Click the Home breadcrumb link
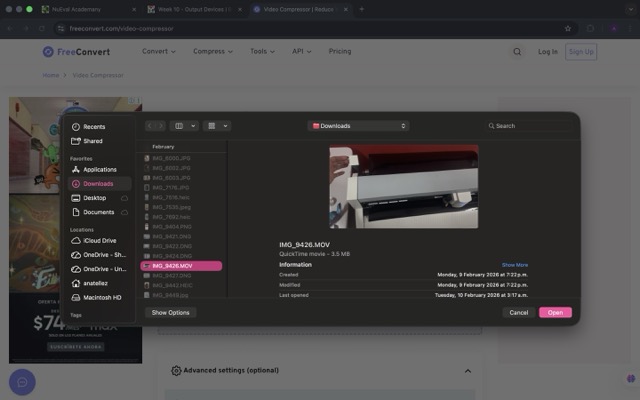Viewport: 640px width, 400px height. (x=51, y=76)
